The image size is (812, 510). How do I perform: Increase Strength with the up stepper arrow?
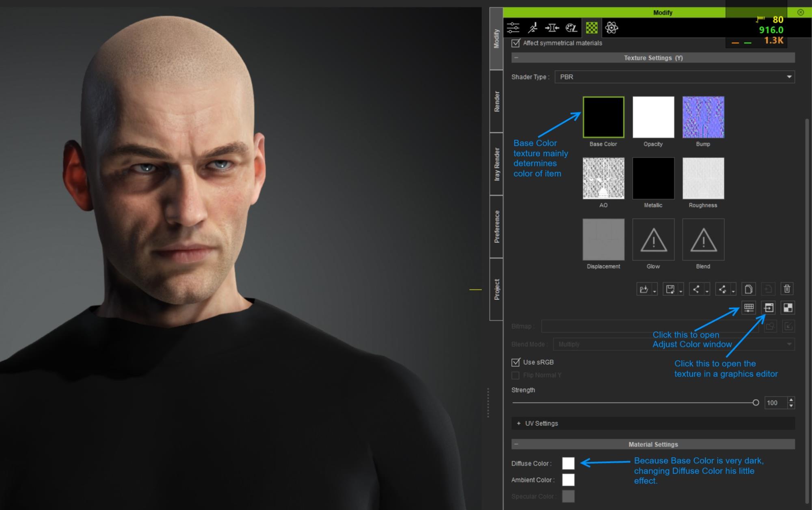[x=791, y=400]
